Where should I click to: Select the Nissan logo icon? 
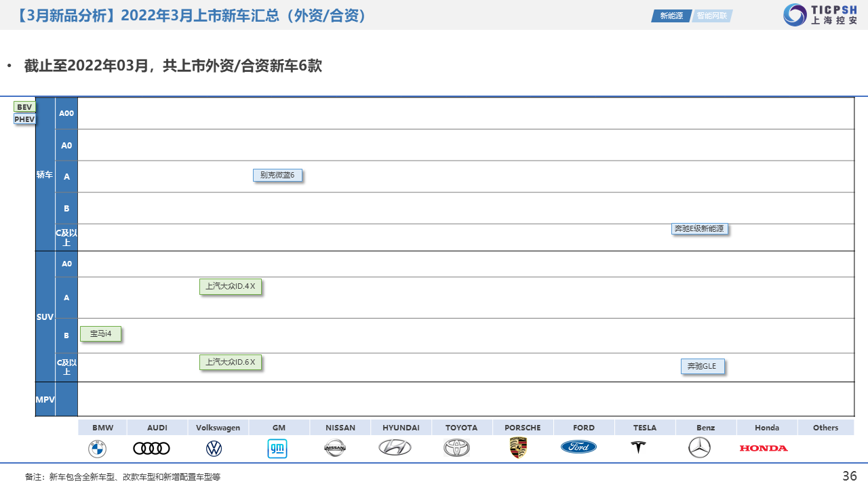335,448
